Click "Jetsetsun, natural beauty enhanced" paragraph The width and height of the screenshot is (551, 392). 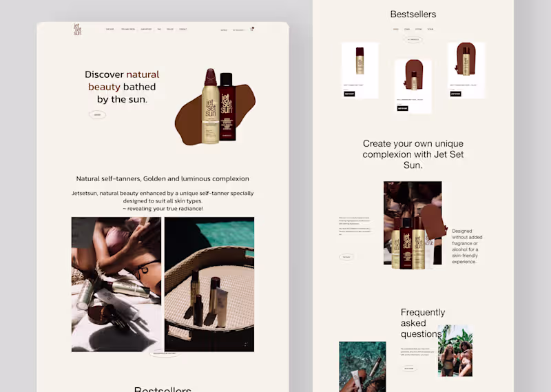(x=163, y=200)
